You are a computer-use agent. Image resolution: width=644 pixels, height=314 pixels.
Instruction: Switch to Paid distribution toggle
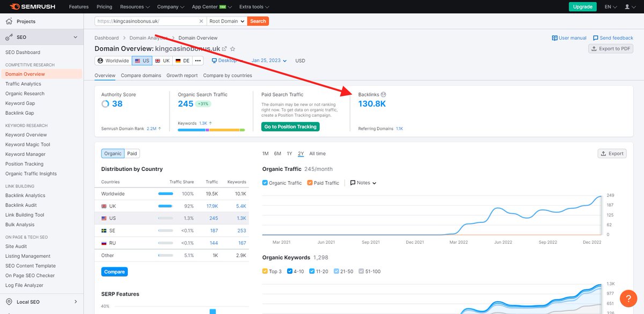click(x=132, y=153)
